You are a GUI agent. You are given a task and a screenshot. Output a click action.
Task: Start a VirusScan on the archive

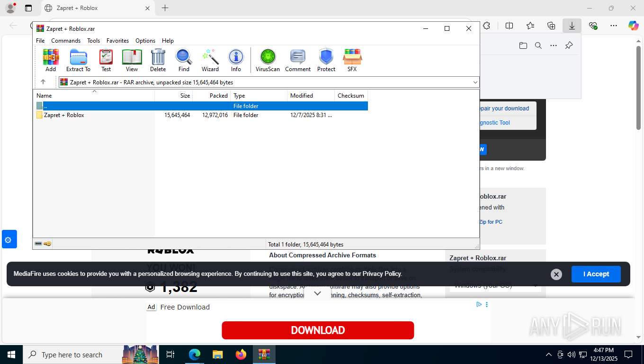click(268, 60)
